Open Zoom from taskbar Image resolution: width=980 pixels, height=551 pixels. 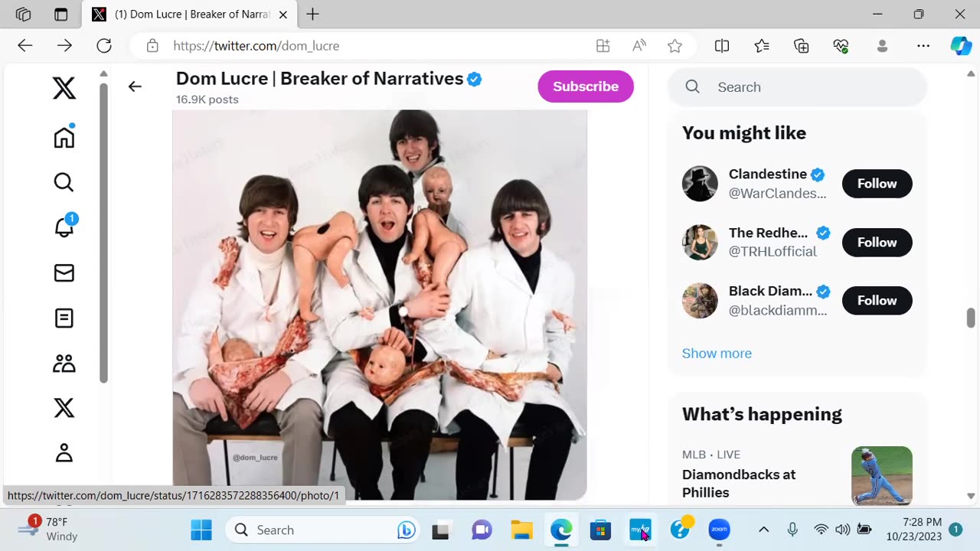point(719,530)
